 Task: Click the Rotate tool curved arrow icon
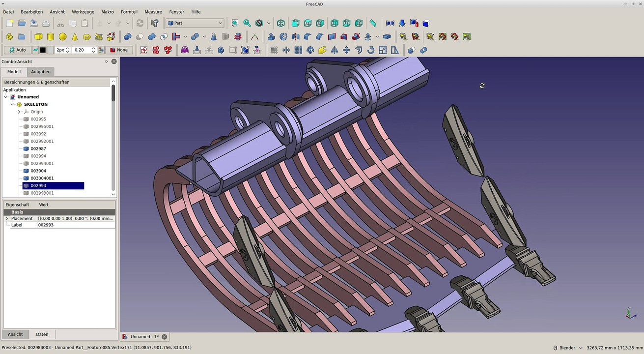pyautogui.click(x=370, y=50)
